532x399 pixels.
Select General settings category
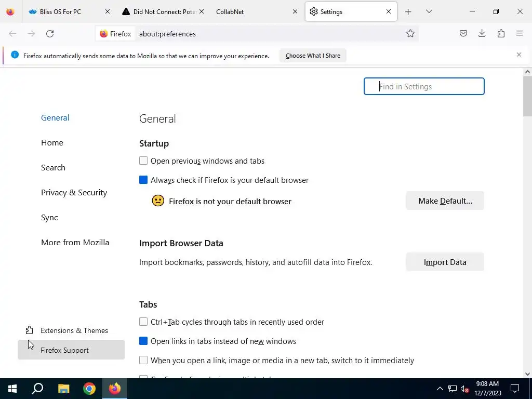(x=55, y=118)
